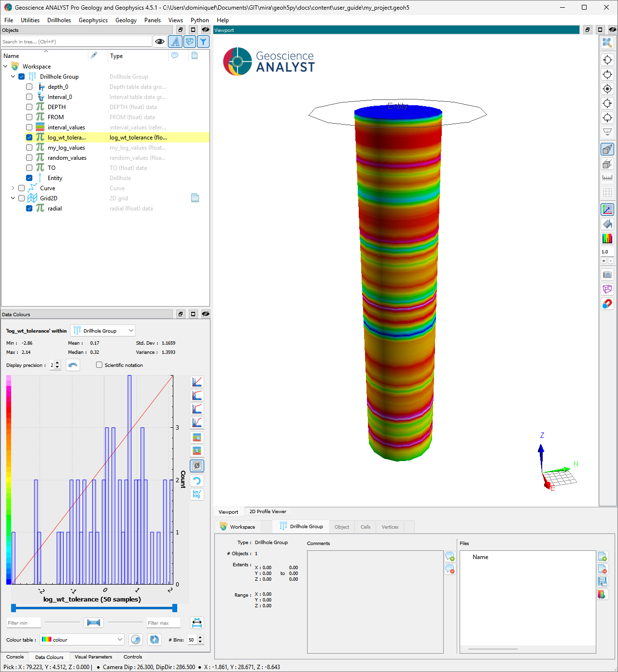Open the Geophysics menu
This screenshot has height=672, width=618.
coord(93,20)
